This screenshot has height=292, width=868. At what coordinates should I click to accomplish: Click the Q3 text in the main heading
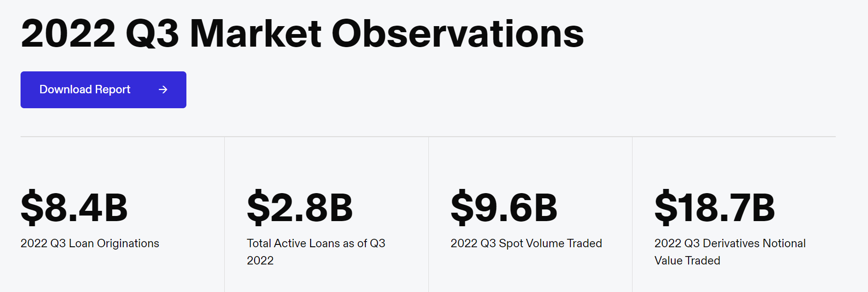[152, 34]
